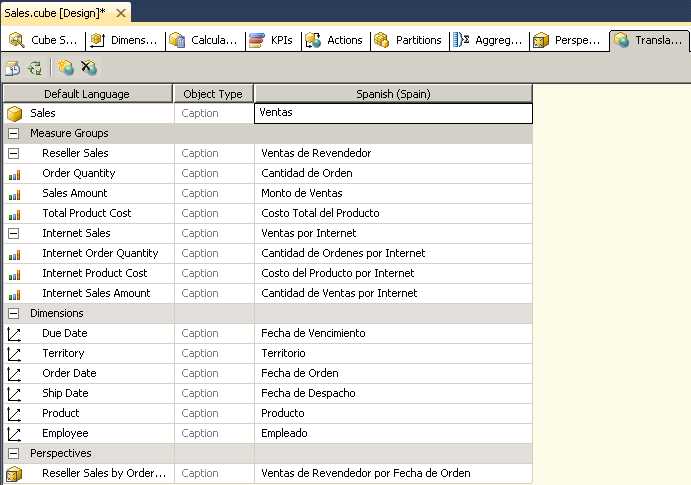Click the Sales Amount measure icon
Image resolution: width=691 pixels, height=485 pixels.
(x=15, y=195)
